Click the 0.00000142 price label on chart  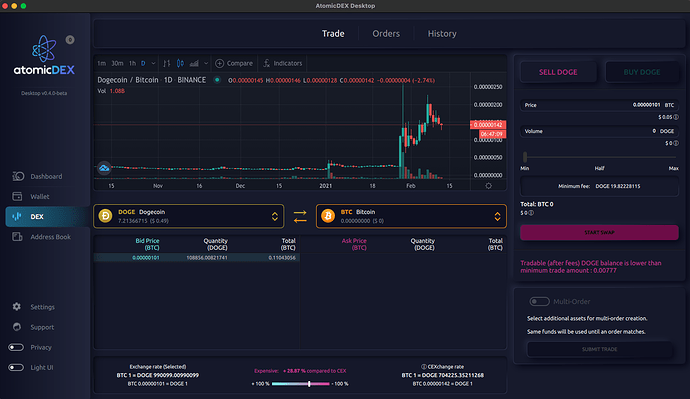(488, 125)
